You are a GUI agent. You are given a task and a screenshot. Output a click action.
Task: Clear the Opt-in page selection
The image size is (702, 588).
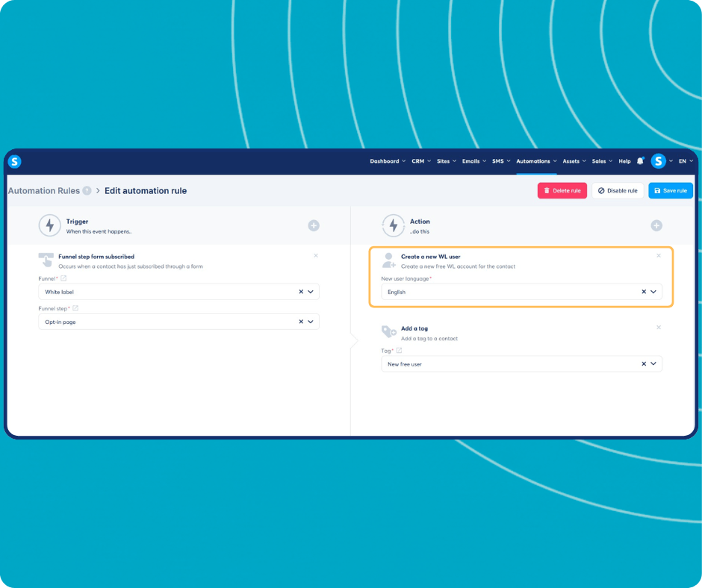pyautogui.click(x=301, y=322)
